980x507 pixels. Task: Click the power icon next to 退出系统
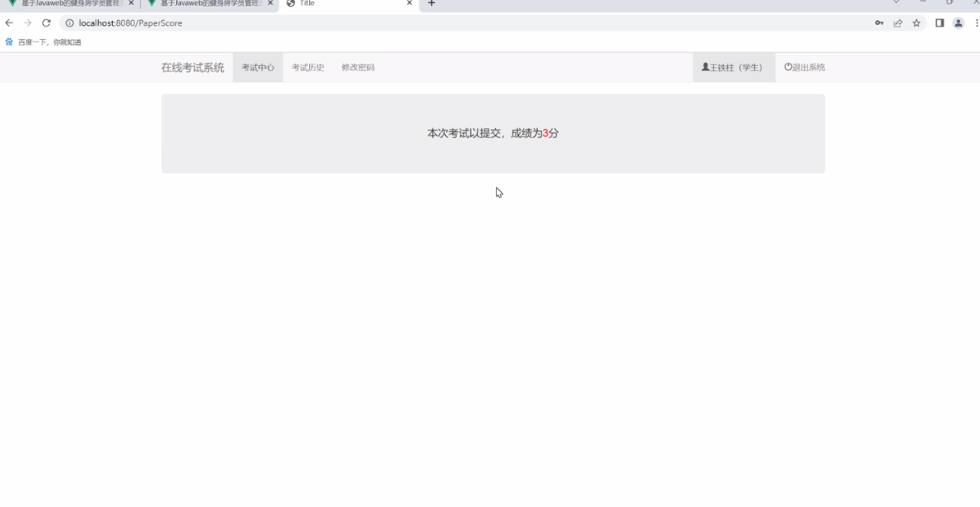point(787,66)
